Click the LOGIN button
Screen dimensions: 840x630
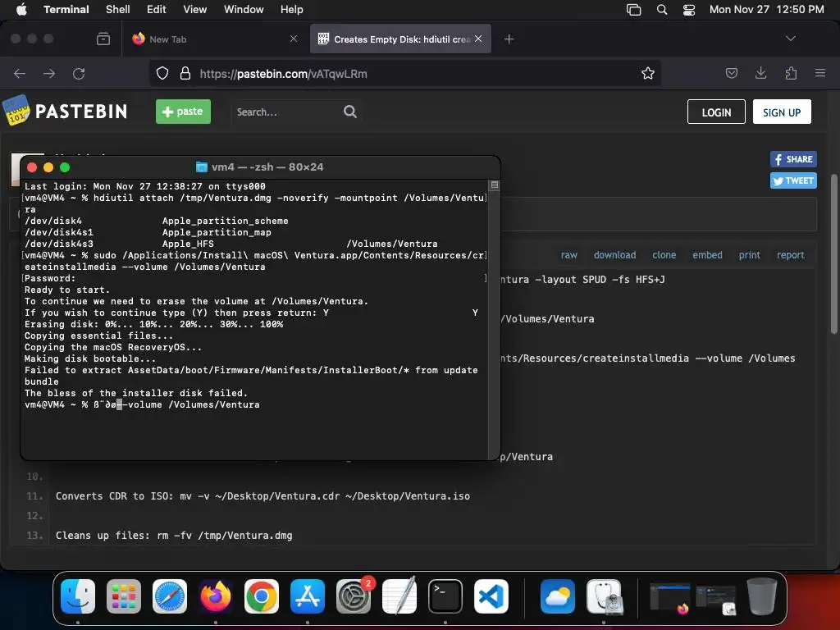pyautogui.click(x=716, y=112)
